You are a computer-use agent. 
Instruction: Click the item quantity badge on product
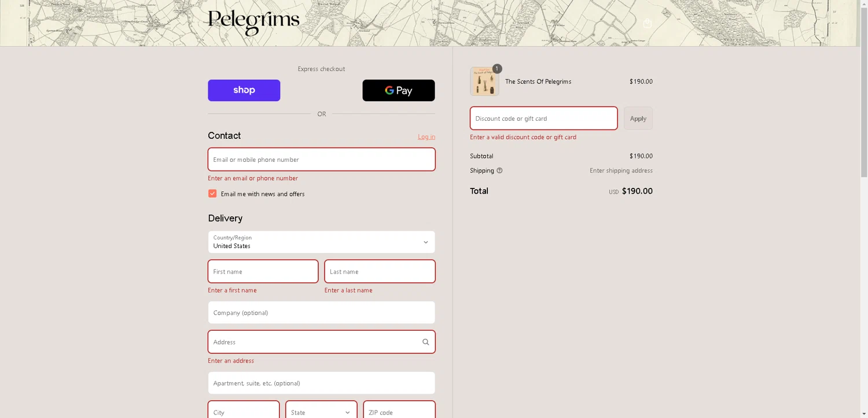pyautogui.click(x=496, y=68)
